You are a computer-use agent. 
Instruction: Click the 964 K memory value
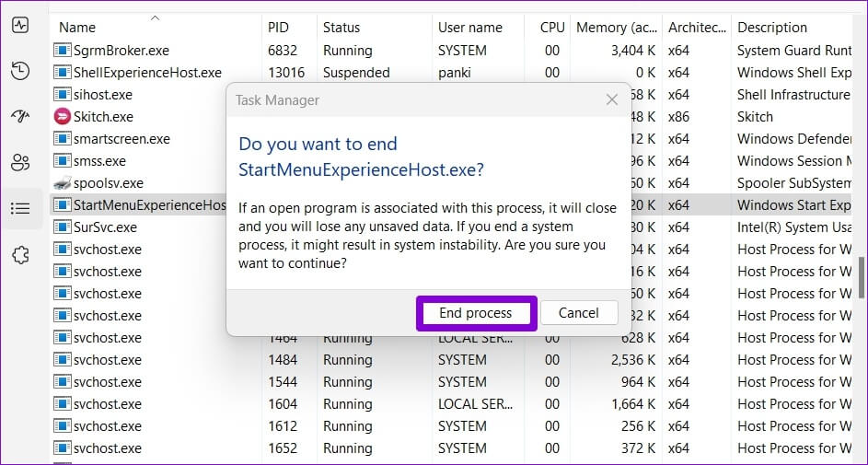pos(640,382)
